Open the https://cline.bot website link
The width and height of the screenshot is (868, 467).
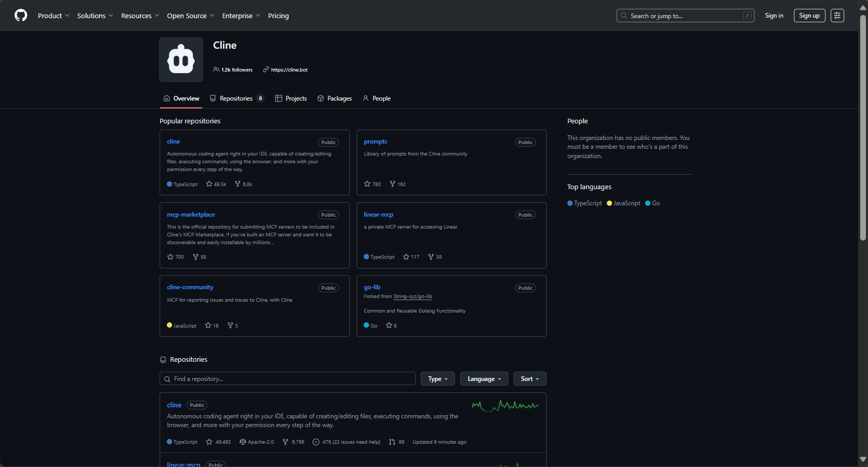289,69
